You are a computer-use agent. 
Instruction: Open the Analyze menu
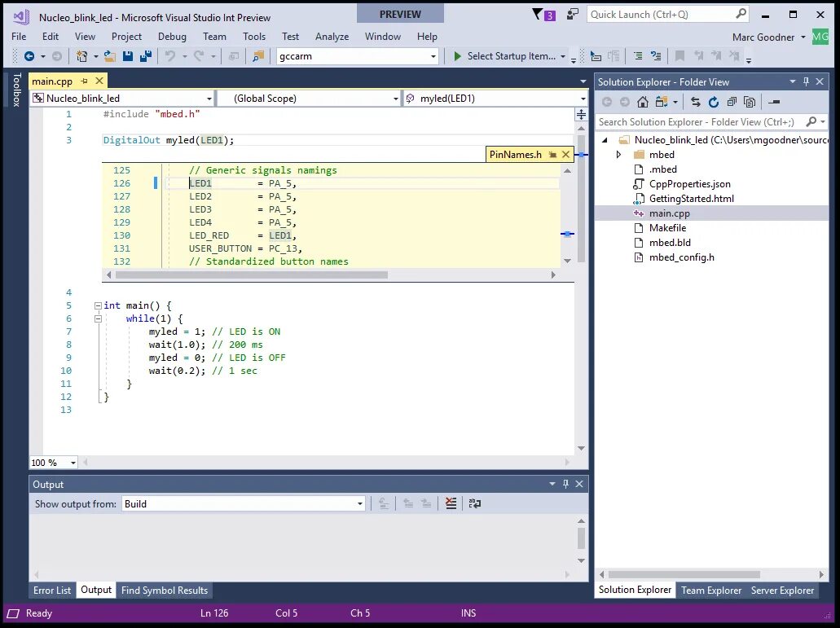coord(332,37)
